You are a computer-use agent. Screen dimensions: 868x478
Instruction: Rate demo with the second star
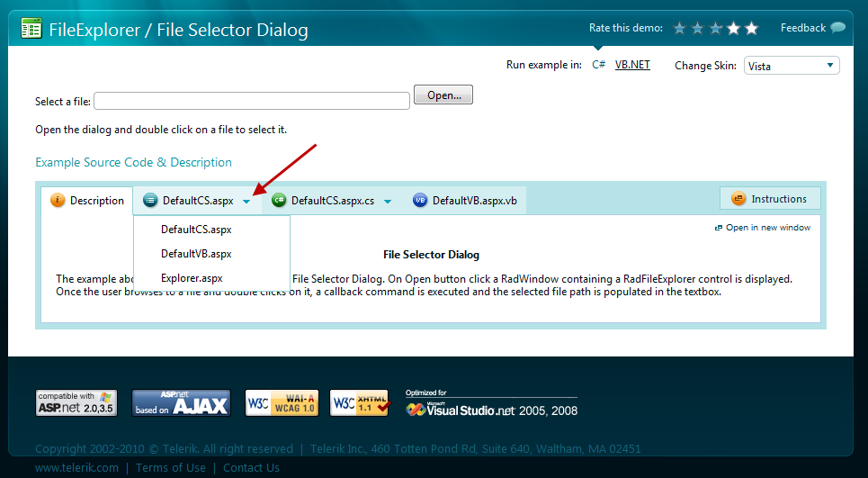point(697,28)
